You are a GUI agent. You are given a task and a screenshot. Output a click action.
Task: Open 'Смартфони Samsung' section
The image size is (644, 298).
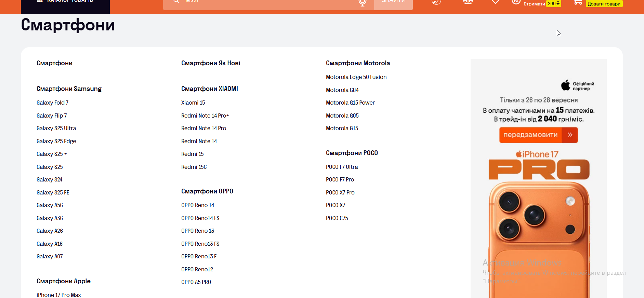tap(69, 89)
